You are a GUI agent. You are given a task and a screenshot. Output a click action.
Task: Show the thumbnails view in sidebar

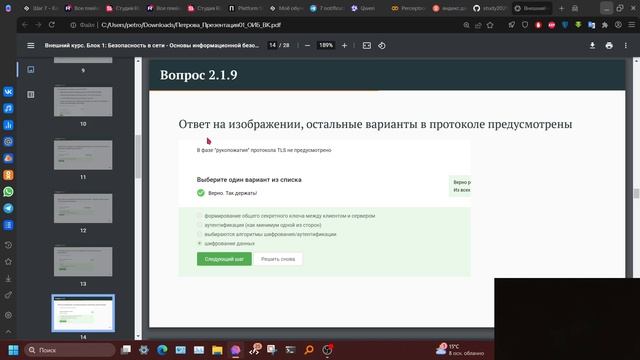coord(31,69)
